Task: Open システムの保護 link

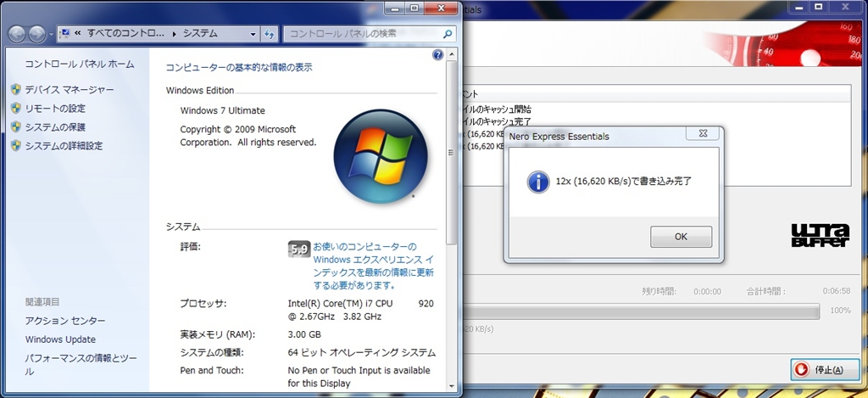Action: pos(55,127)
